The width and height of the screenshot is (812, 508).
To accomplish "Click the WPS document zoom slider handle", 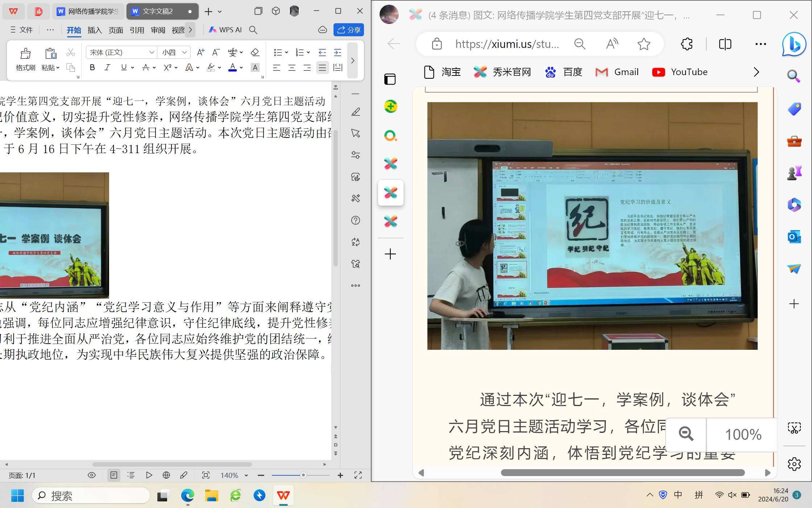I will (303, 475).
